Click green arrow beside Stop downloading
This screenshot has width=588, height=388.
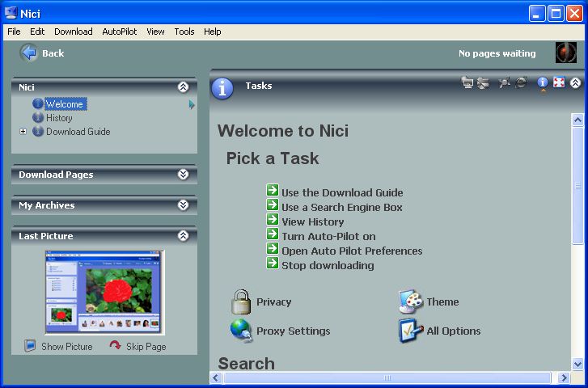[273, 264]
